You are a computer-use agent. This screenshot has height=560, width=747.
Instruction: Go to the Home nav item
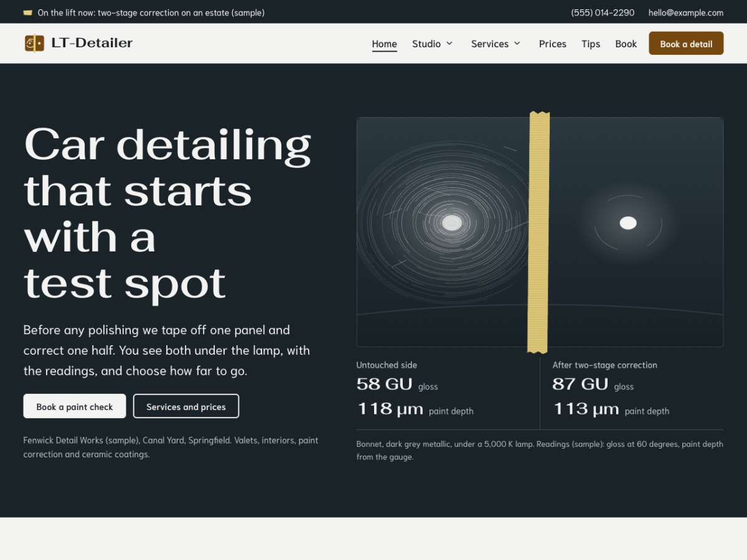point(384,44)
